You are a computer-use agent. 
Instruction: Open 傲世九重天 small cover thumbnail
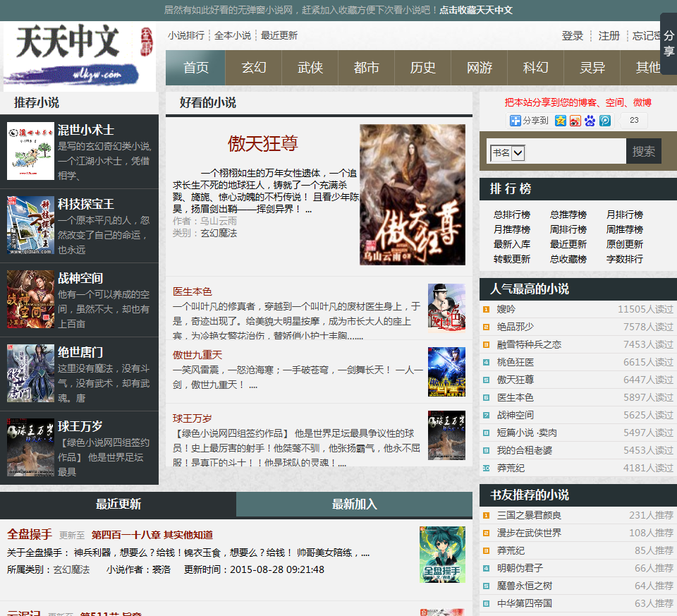point(446,371)
